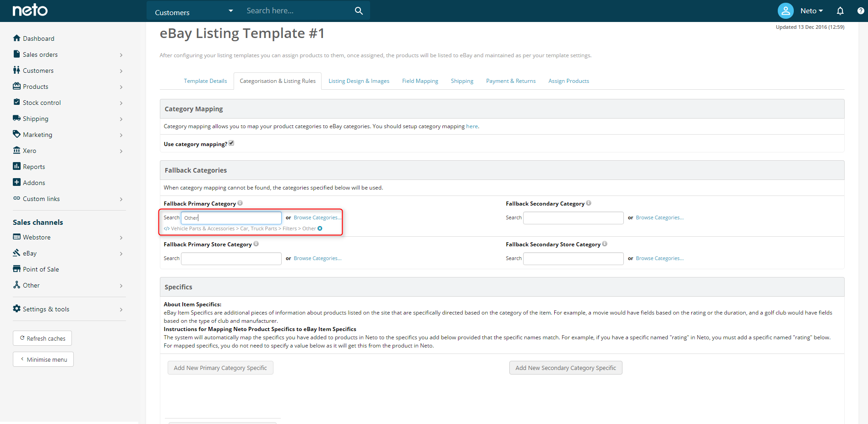The image size is (868, 424).
Task: Click the Addons plus icon
Action: click(x=16, y=182)
